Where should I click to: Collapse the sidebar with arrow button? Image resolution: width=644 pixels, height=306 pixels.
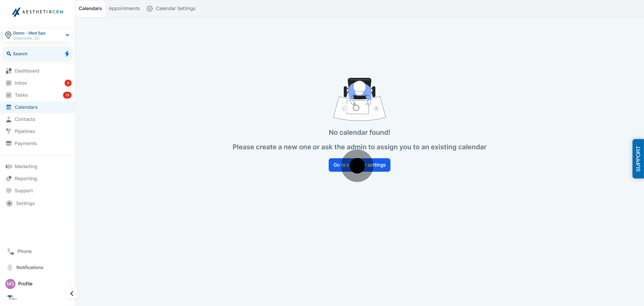pos(72,293)
